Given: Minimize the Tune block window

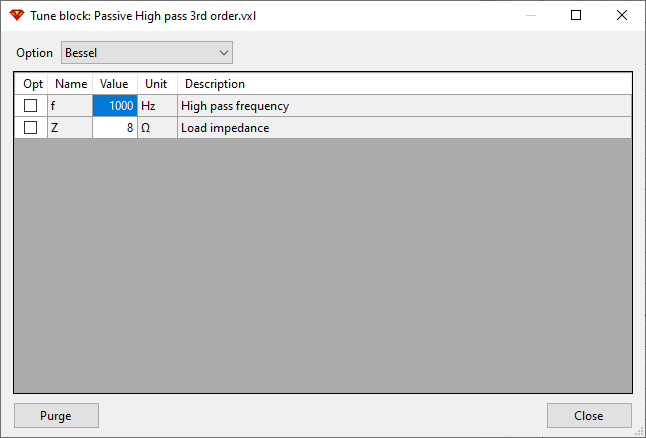Looking at the screenshot, I should tap(531, 15).
